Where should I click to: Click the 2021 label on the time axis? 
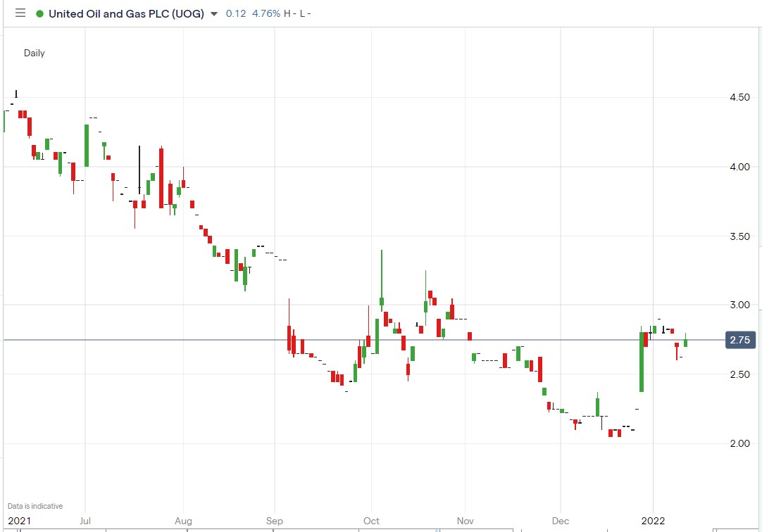coord(18,521)
